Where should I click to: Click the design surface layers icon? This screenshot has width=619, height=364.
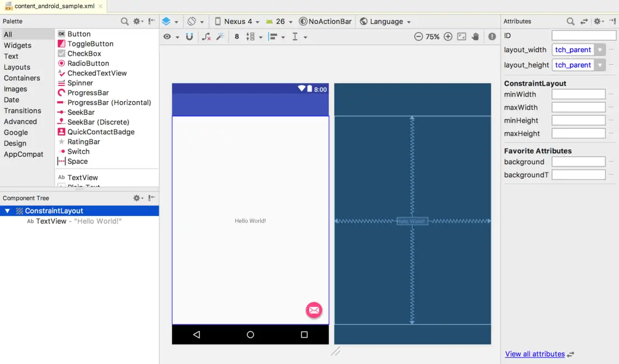coord(167,22)
